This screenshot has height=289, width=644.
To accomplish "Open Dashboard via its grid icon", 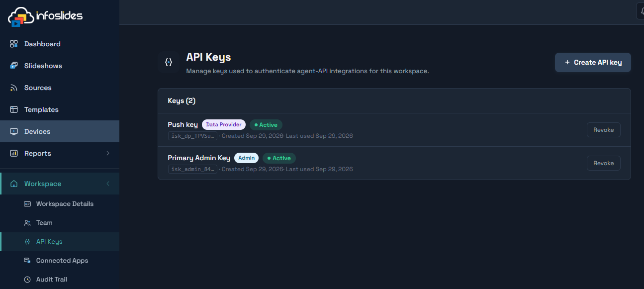I will click(14, 44).
